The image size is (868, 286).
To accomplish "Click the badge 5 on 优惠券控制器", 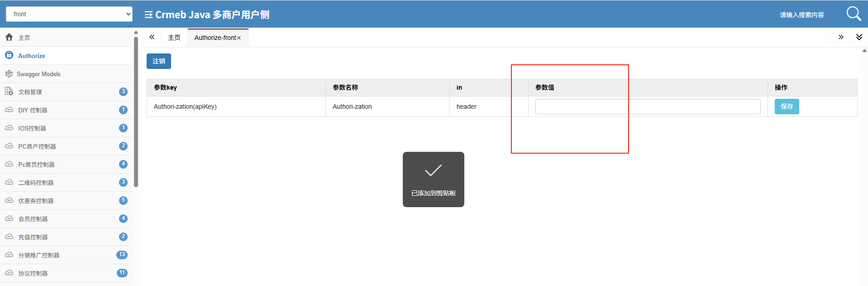I will click(x=123, y=200).
